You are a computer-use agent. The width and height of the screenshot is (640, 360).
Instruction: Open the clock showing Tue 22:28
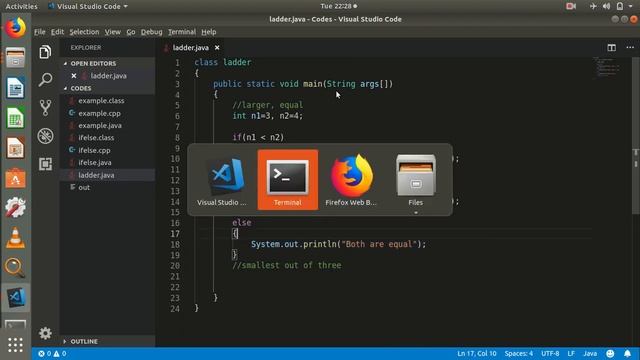coord(338,6)
